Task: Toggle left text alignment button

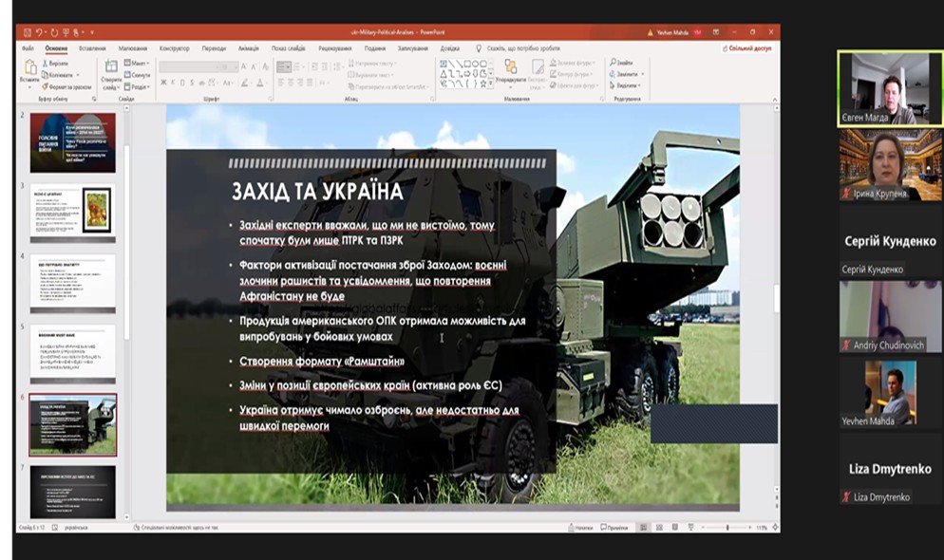Action: pos(281,83)
